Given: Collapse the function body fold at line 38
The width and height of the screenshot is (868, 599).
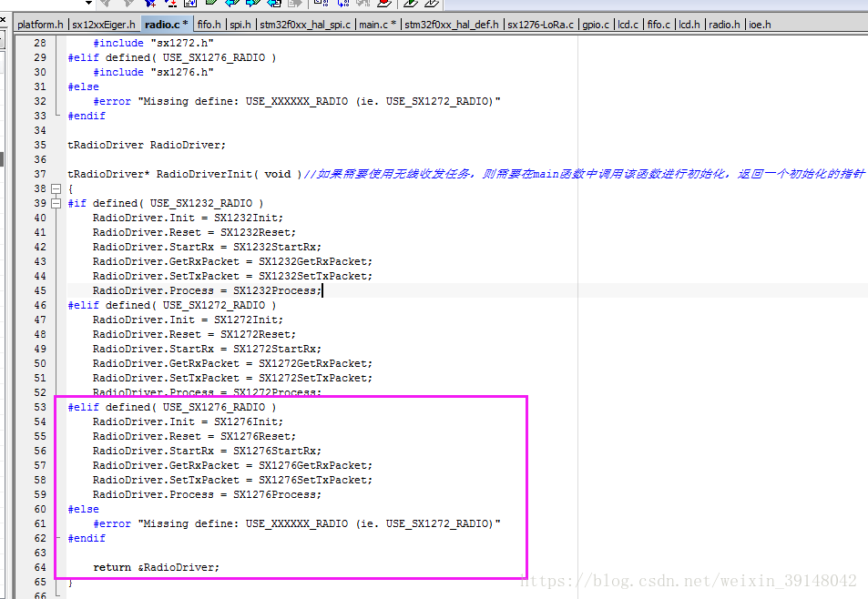Looking at the screenshot, I should pos(56,188).
